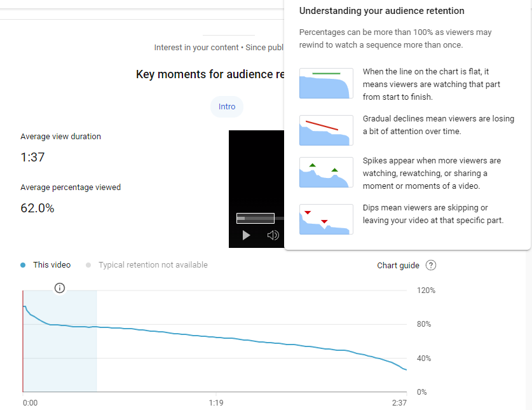Click the video player seek bar

point(254,219)
